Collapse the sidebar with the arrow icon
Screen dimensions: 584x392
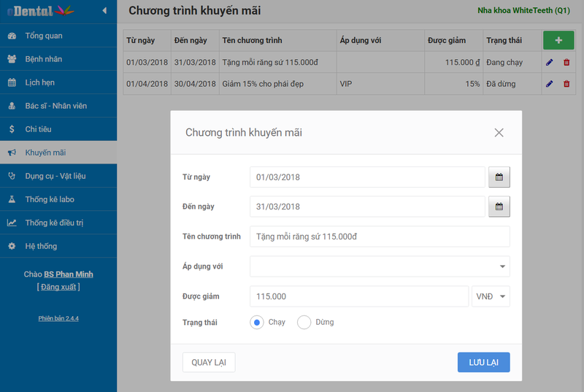pos(104,10)
